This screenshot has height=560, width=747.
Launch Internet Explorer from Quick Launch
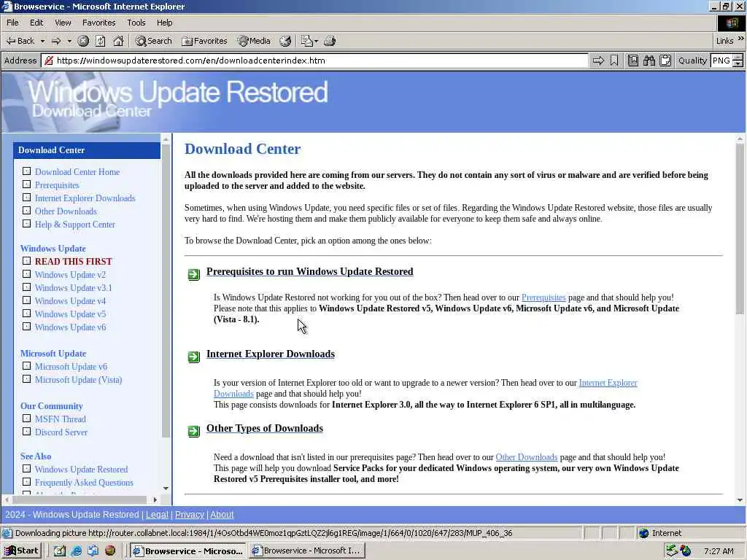click(76, 551)
